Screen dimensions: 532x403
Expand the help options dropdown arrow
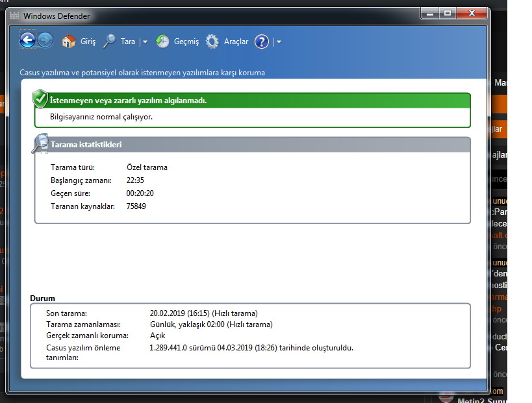[279, 42]
